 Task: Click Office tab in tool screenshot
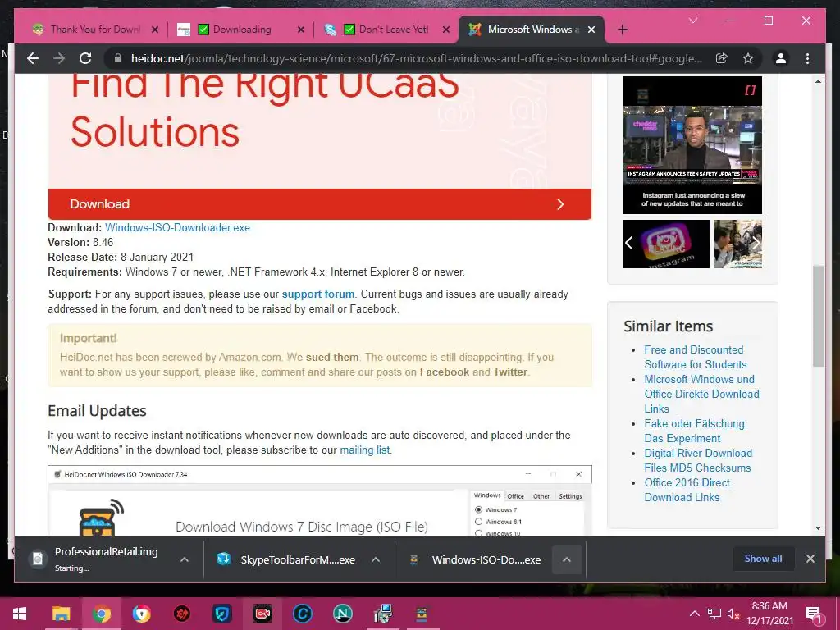[x=515, y=496]
